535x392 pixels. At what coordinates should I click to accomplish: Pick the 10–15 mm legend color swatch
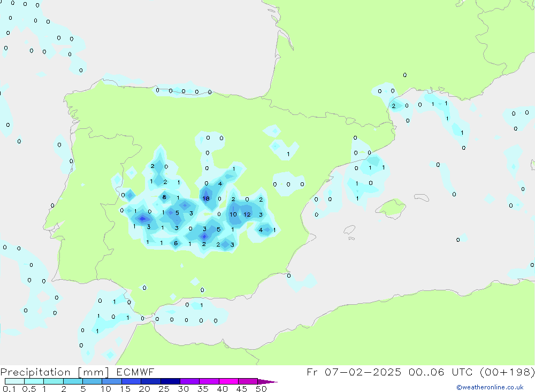tap(112, 381)
